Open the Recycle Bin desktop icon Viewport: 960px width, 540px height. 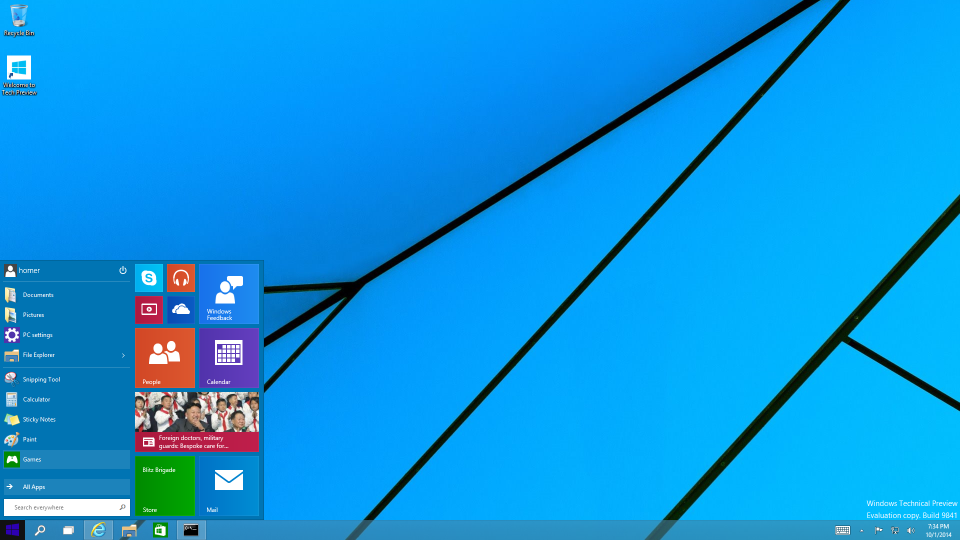click(19, 20)
